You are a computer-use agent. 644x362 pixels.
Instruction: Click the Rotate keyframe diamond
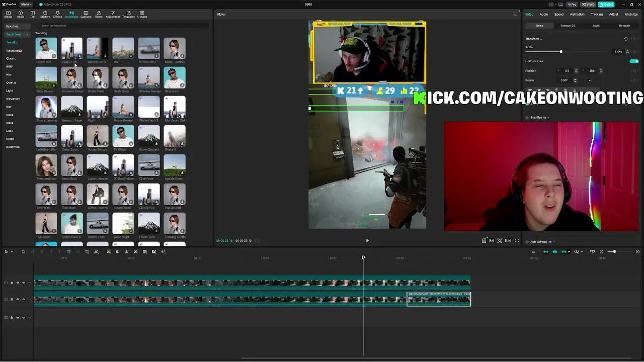point(634,80)
